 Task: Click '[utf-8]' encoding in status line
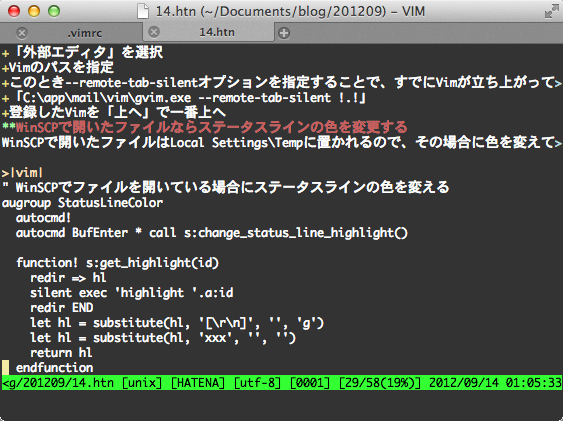257,383
